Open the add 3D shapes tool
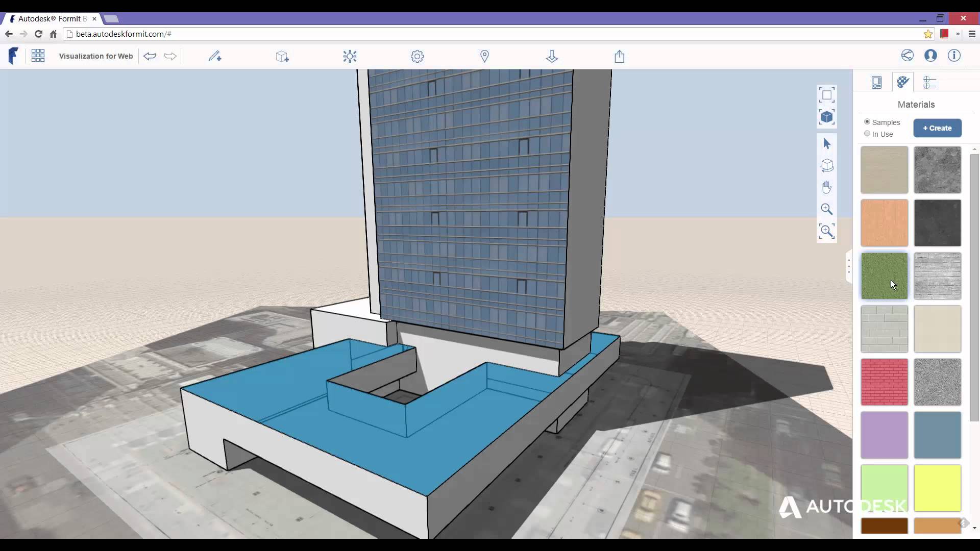This screenshot has width=980, height=551. [282, 56]
